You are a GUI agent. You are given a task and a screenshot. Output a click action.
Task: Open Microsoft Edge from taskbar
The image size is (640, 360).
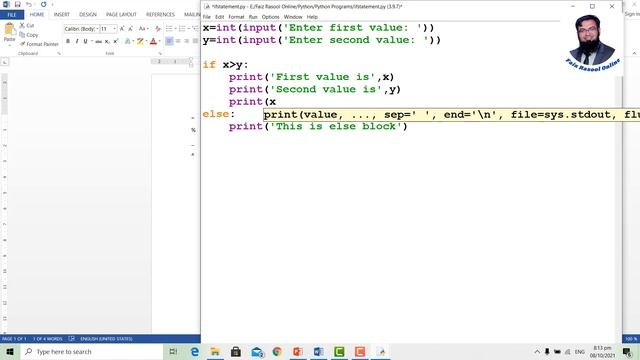click(x=194, y=351)
